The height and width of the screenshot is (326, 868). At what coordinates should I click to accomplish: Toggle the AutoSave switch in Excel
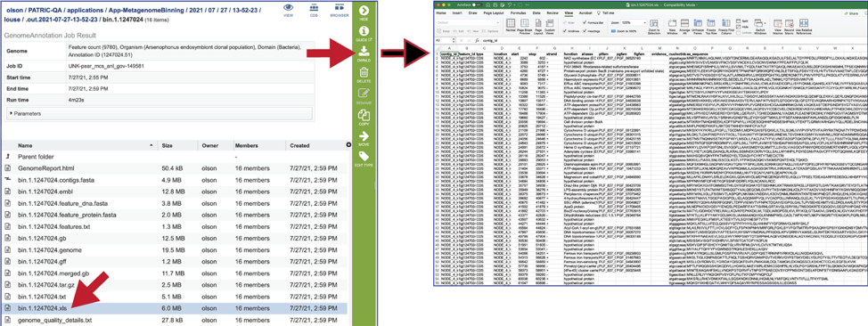(476, 5)
